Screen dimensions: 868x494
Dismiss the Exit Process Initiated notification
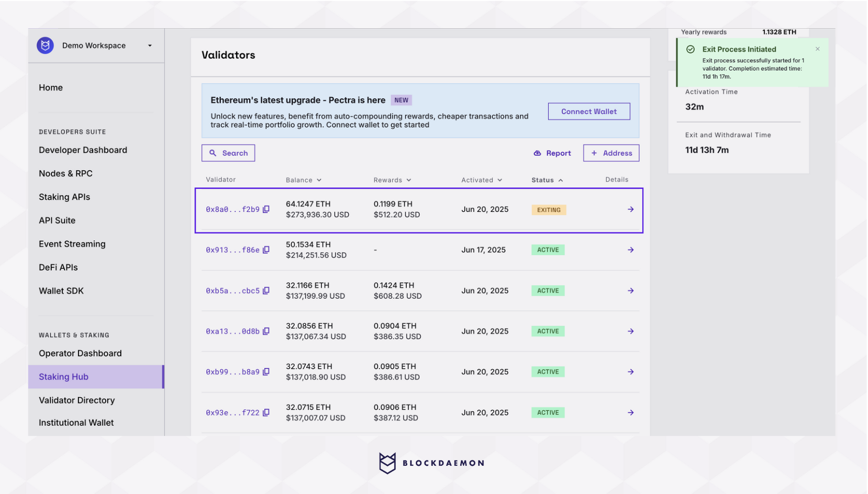tap(818, 49)
